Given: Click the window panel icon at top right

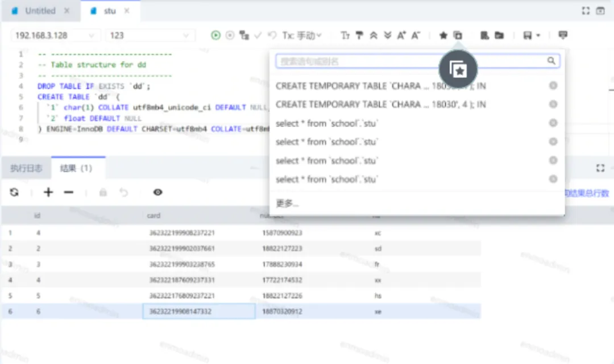Looking at the screenshot, I should (x=600, y=11).
